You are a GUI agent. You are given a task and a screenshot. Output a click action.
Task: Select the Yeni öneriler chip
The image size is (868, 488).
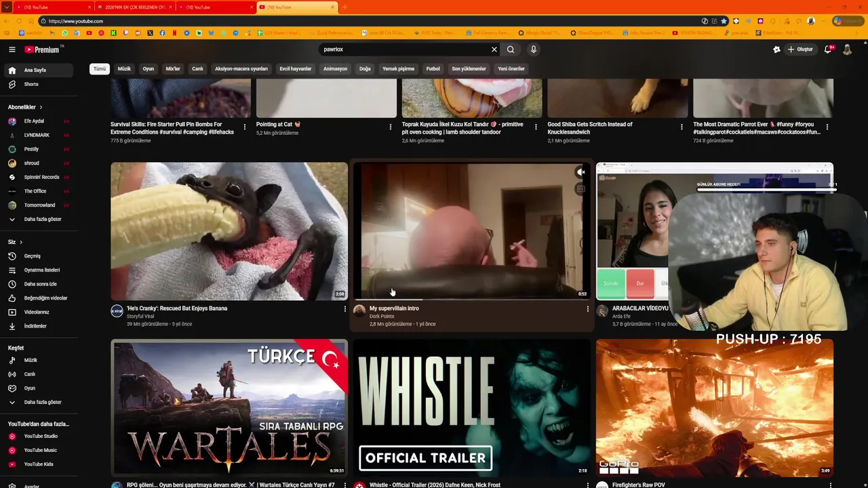coord(511,68)
